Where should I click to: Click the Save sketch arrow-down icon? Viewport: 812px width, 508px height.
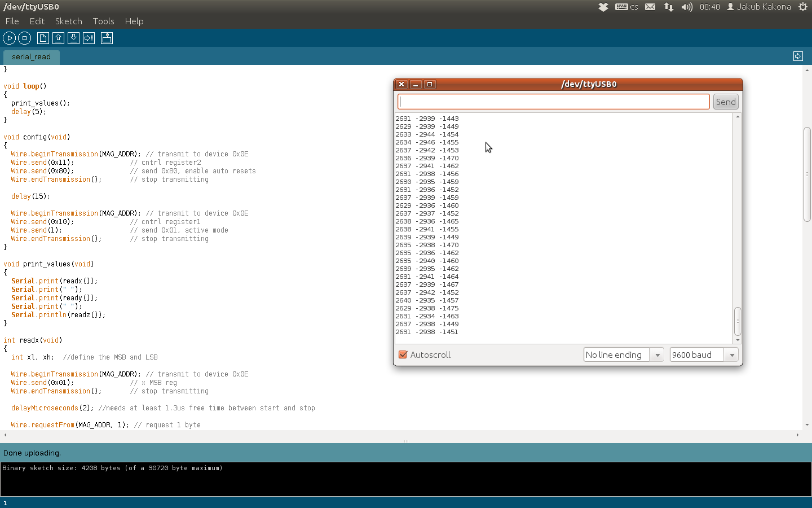tap(73, 38)
